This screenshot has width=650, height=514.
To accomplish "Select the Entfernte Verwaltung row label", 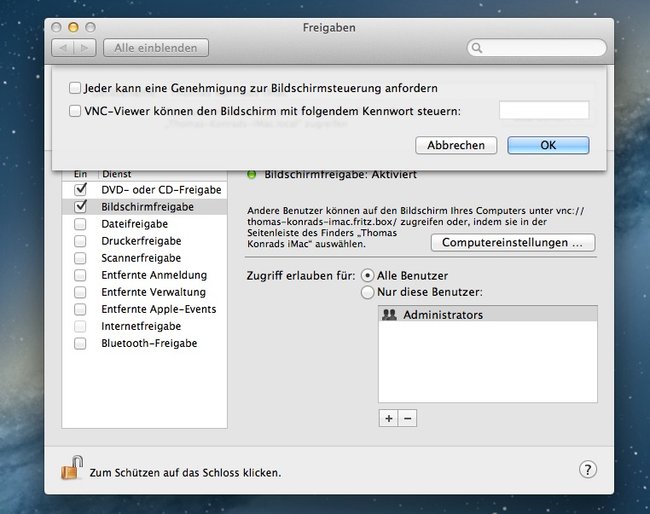I will click(153, 292).
